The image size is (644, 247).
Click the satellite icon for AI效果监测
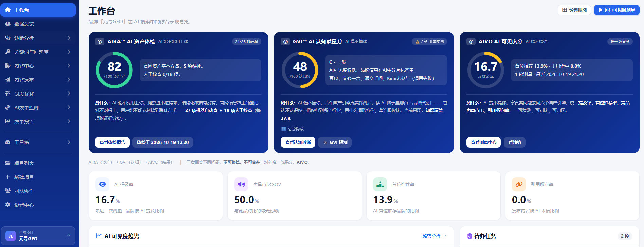8,107
